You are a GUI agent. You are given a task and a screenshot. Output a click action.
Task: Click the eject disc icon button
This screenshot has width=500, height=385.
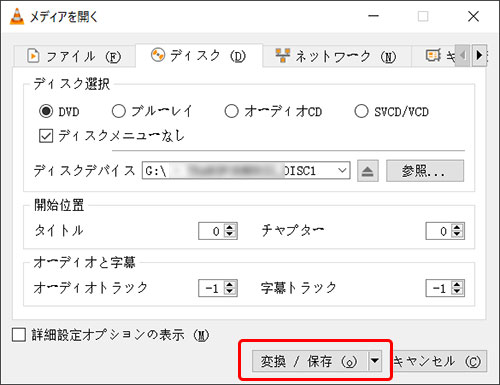(368, 171)
